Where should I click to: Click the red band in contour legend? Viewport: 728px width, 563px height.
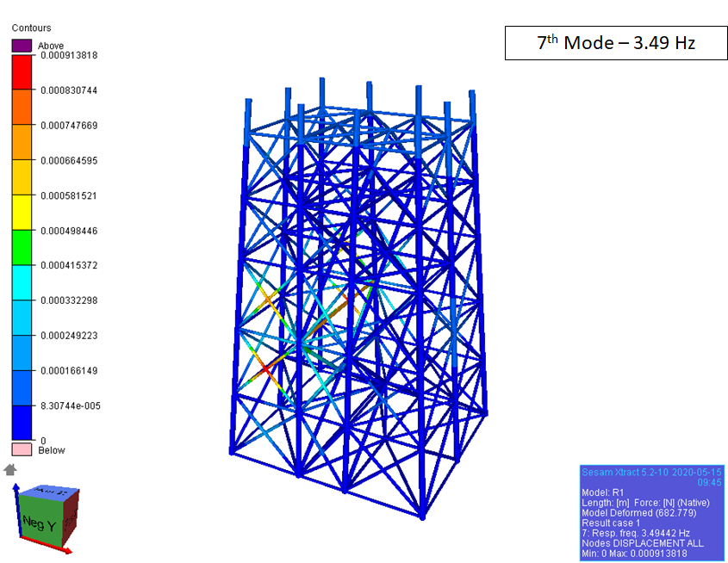tap(22, 72)
